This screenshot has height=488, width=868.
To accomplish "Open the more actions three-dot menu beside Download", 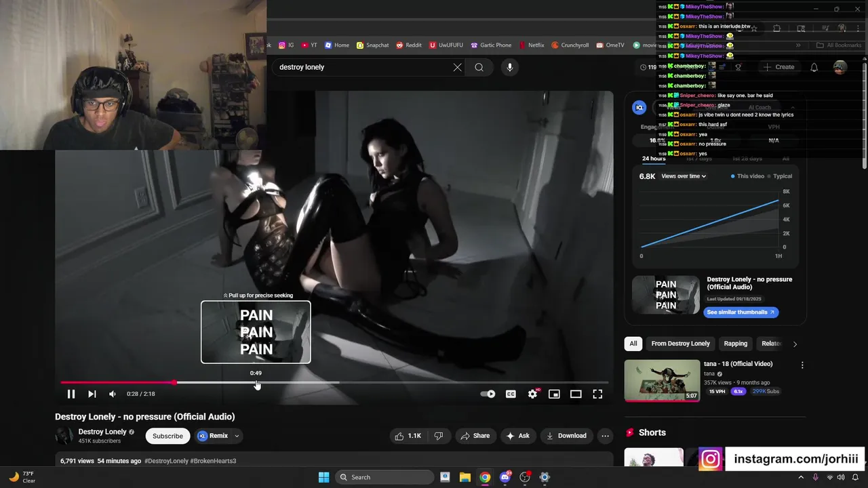I will (606, 436).
